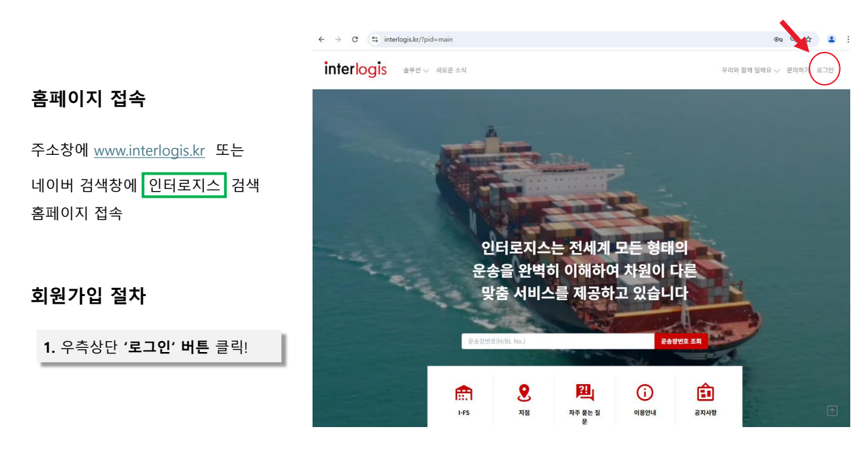Reload the page with refresh icon
Viewport: 868px width, 453px height.
(355, 40)
